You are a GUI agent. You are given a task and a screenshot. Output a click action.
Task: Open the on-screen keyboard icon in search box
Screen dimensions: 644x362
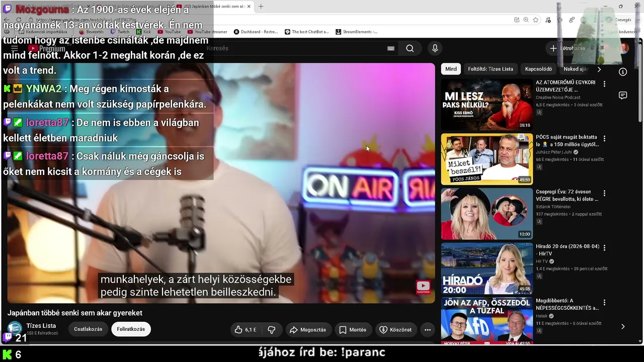tap(391, 48)
